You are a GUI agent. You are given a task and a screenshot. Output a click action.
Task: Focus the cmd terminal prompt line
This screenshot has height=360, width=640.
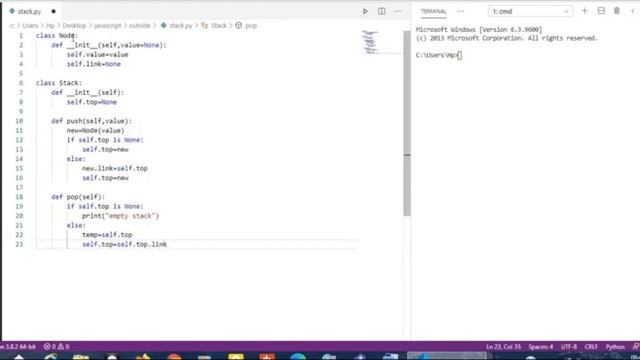439,55
